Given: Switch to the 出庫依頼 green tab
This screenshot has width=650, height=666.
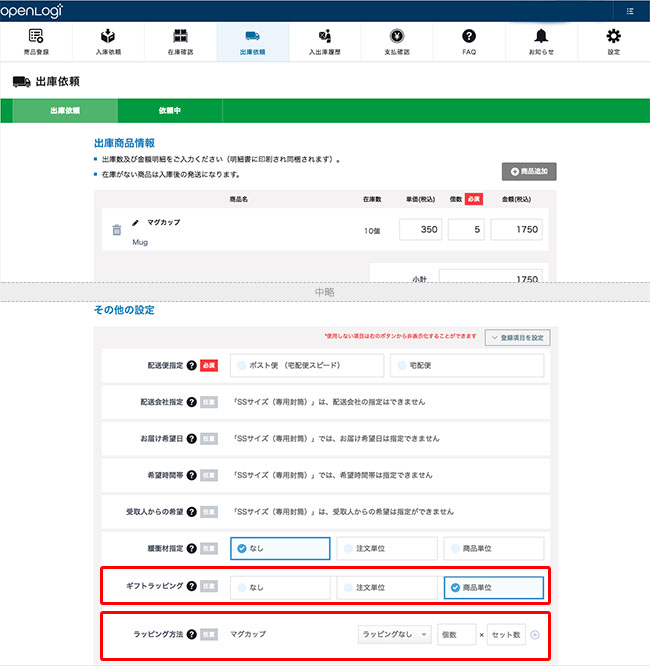Looking at the screenshot, I should (65, 110).
